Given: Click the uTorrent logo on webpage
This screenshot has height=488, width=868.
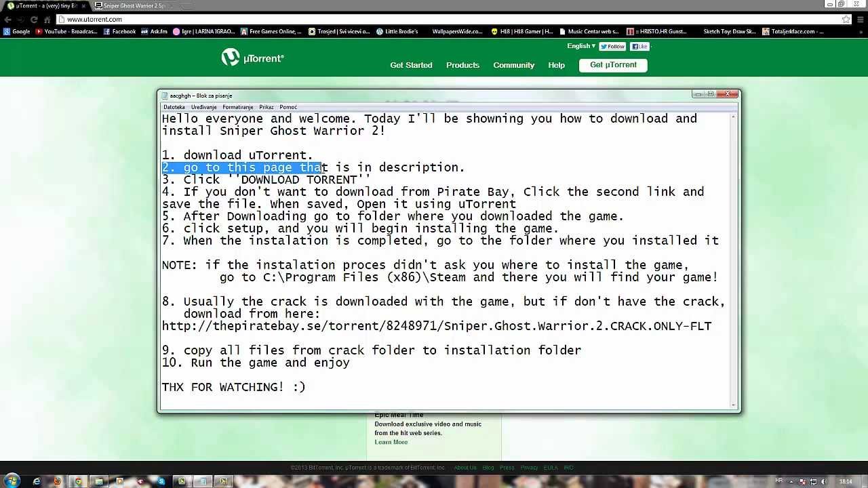Looking at the screenshot, I should pos(252,58).
